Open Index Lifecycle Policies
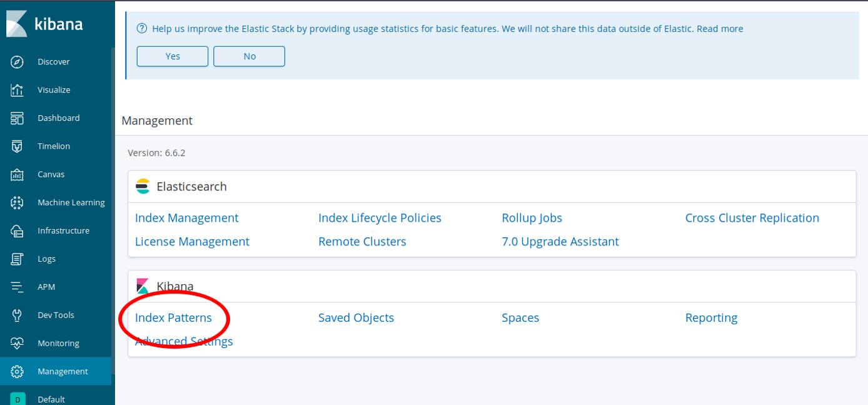This screenshot has width=868, height=405. 380,217
